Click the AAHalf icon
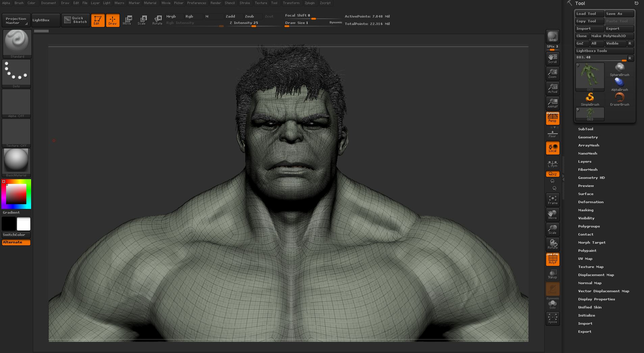Image resolution: width=644 pixels, height=353 pixels. [552, 103]
